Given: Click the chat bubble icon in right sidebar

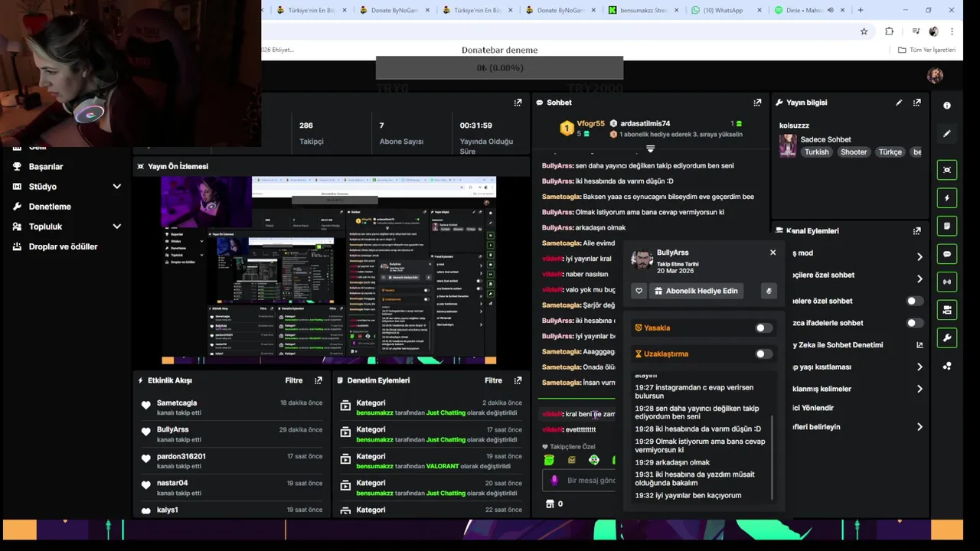Looking at the screenshot, I should tap(947, 254).
